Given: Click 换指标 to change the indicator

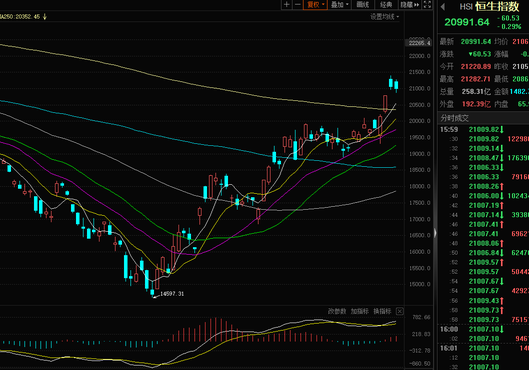Looking at the screenshot, I should (382, 311).
